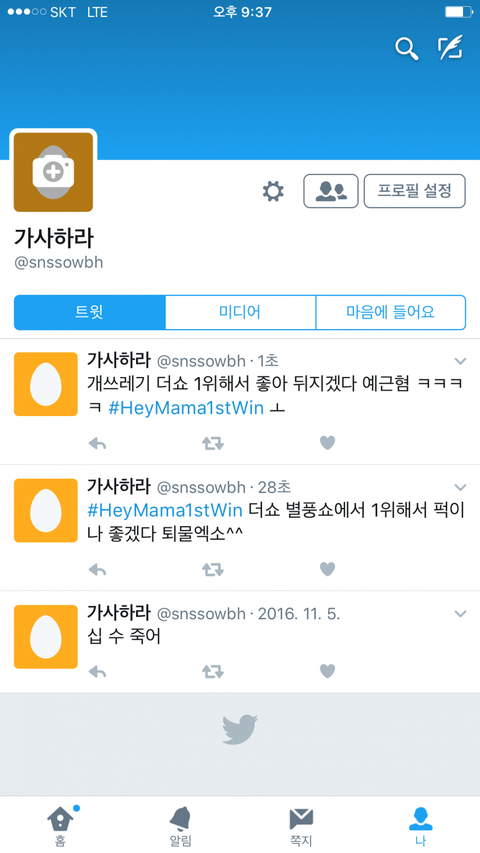
Task: Expand options chevron on the 1초 tweet
Action: 460,361
